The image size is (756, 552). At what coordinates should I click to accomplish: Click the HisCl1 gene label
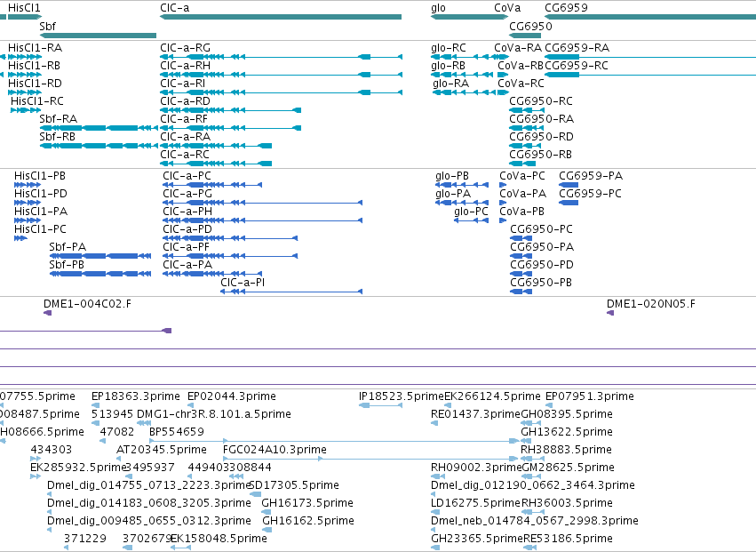[24, 8]
